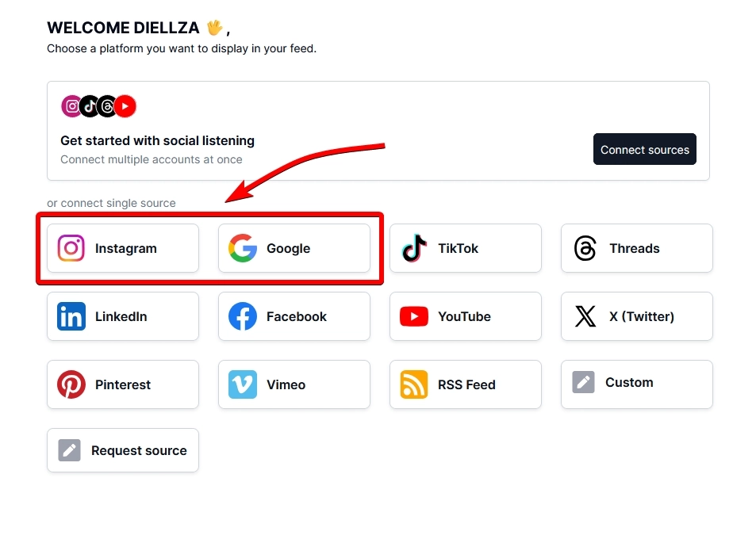
Task: Select the Instagram source icon
Action: (x=71, y=248)
